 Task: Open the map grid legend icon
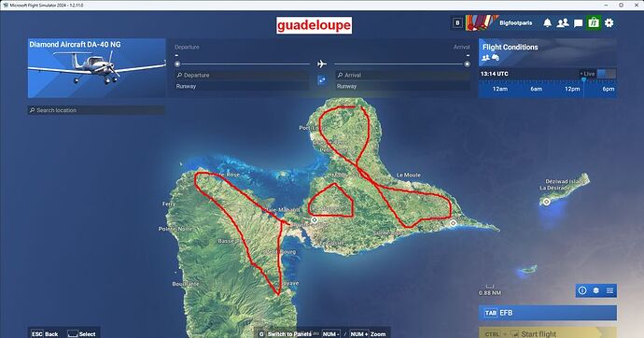point(609,290)
